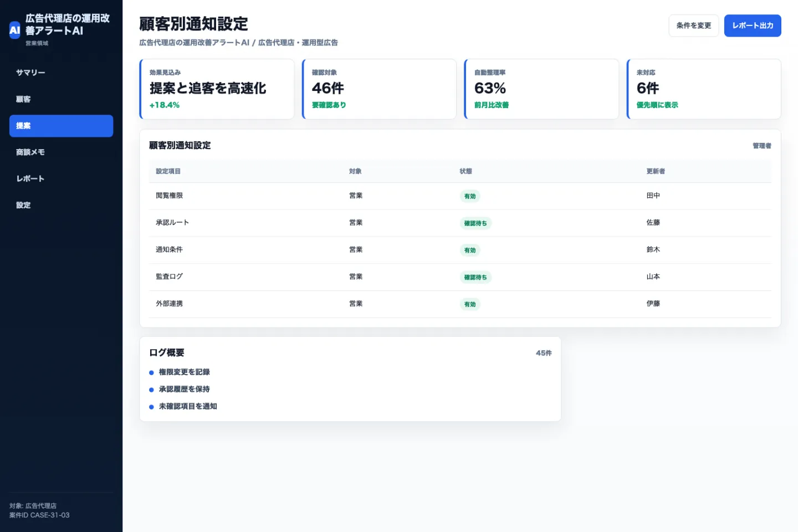Click the 管理者 label in table header

click(x=762, y=146)
